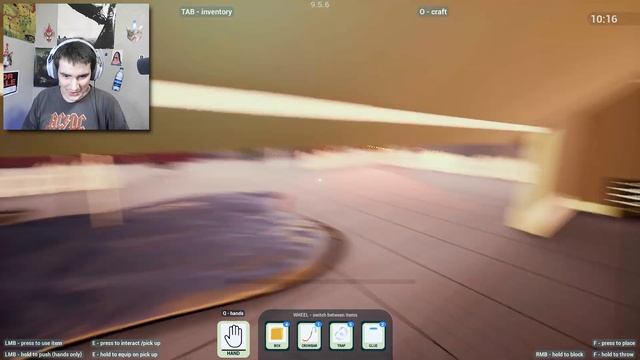The width and height of the screenshot is (640, 360).
Task: Click 'E - hold to equip on pick up' hint
Action: coord(124,354)
